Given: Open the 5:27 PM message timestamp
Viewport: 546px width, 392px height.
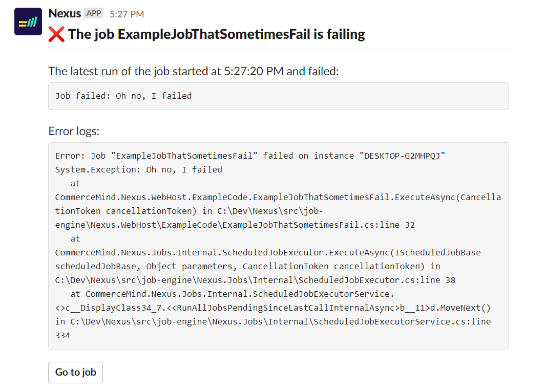Looking at the screenshot, I should (x=127, y=14).
